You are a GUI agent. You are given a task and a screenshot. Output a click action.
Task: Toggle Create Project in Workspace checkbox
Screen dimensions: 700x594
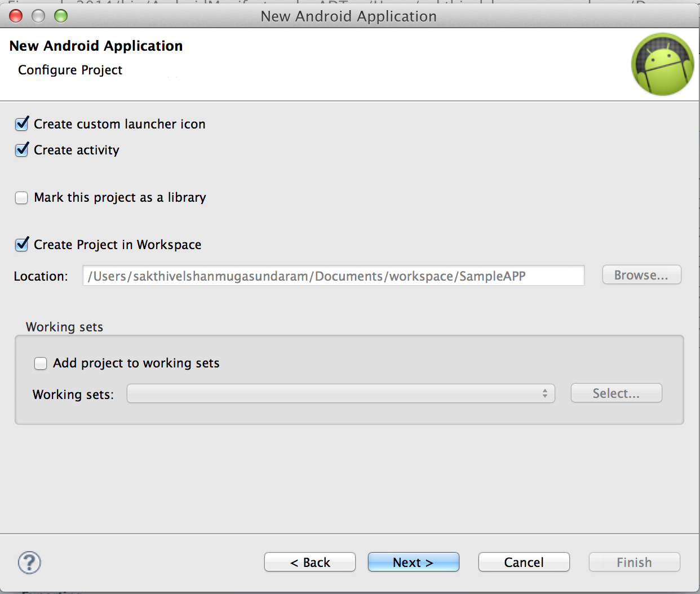click(x=21, y=245)
